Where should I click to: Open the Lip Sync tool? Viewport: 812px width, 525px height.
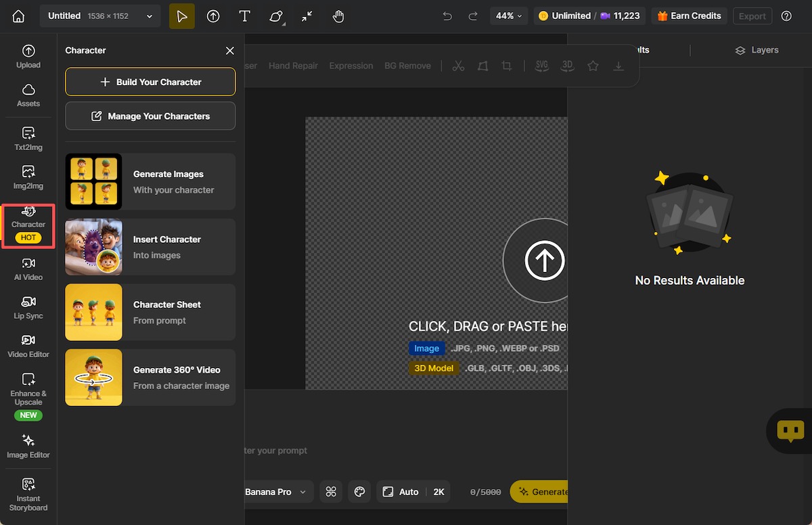tap(28, 308)
